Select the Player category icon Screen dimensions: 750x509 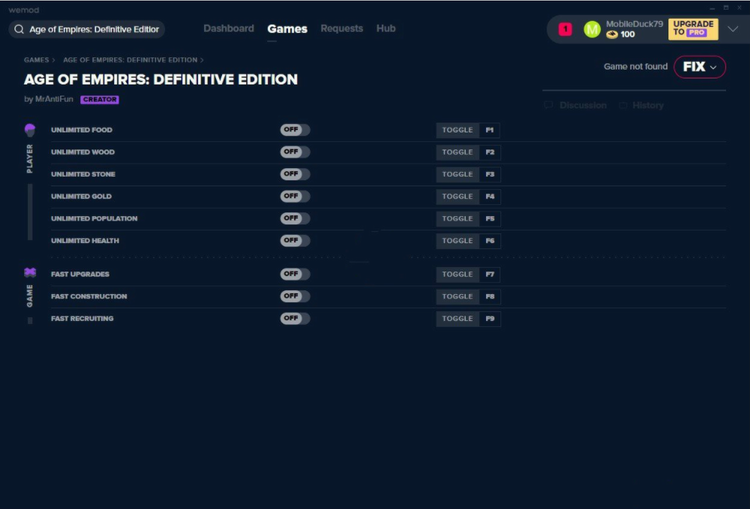click(x=30, y=130)
